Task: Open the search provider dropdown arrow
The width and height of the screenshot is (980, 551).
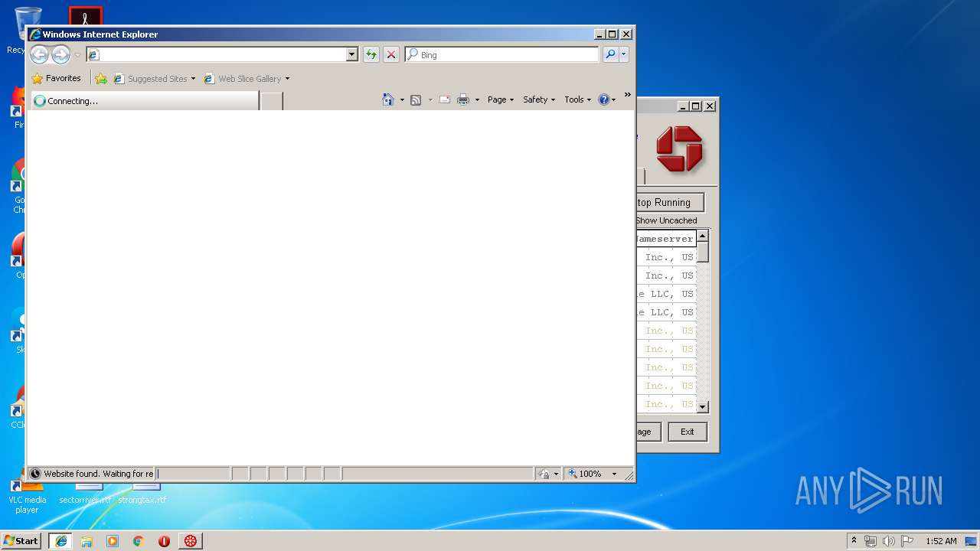Action: (624, 54)
